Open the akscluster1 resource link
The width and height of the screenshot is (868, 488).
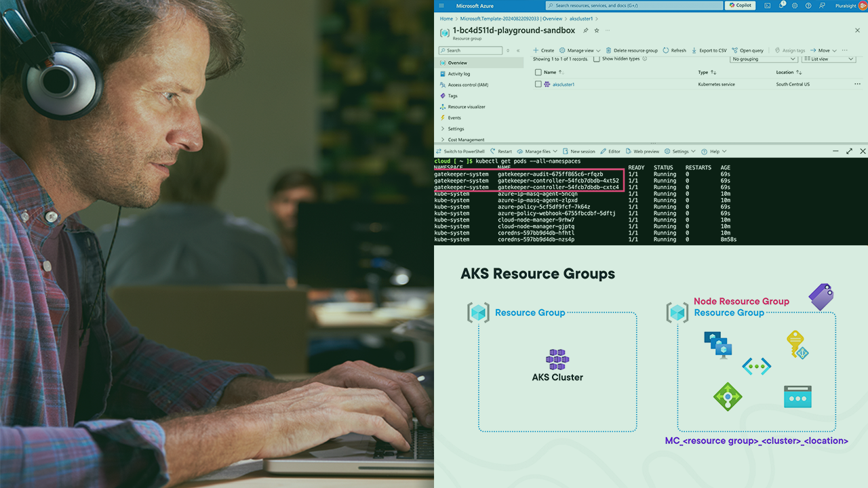(x=563, y=85)
